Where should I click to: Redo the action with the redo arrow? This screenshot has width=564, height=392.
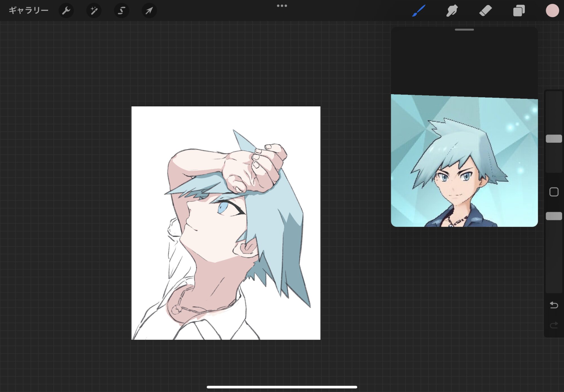554,325
